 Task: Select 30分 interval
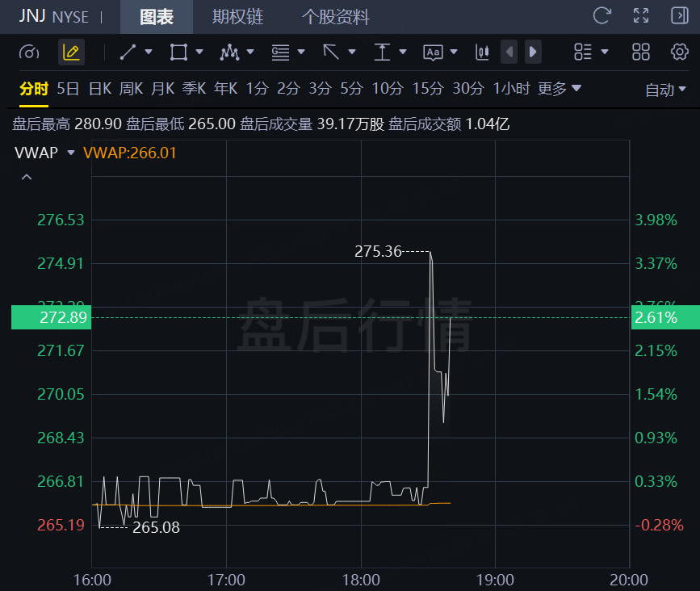click(468, 89)
